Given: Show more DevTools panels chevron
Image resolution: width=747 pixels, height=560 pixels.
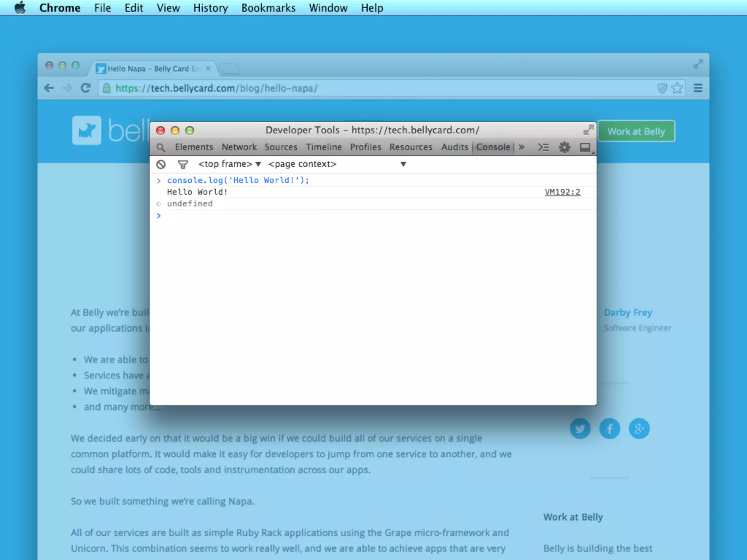Looking at the screenshot, I should (x=522, y=147).
